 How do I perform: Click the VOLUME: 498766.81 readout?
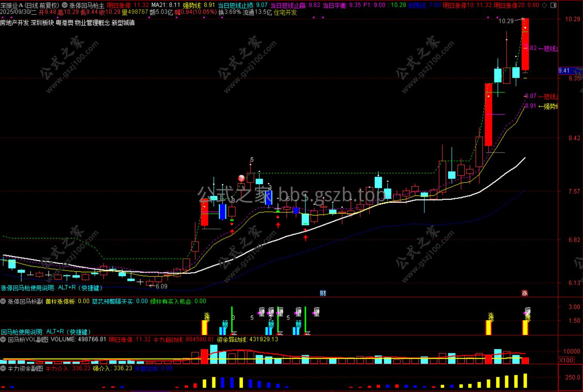[78, 339]
